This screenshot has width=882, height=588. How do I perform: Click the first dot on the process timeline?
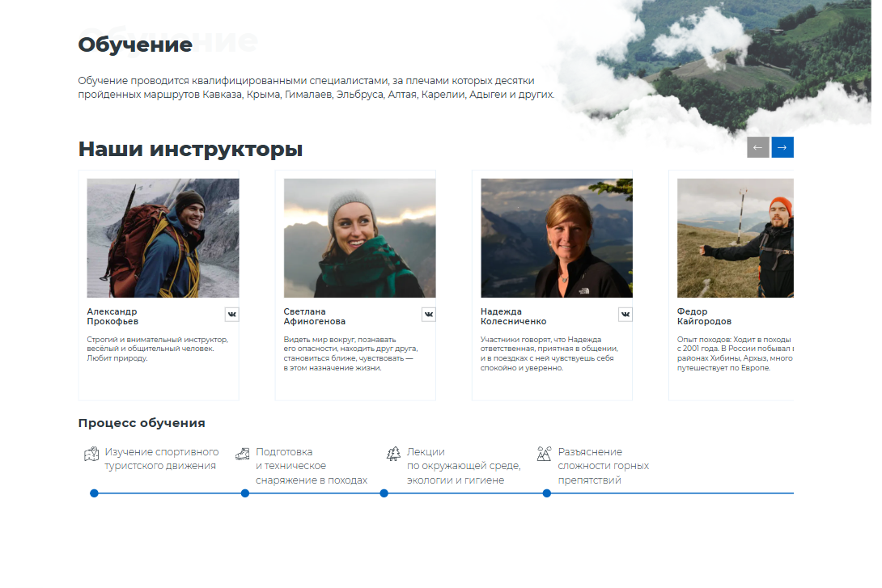[95, 492]
